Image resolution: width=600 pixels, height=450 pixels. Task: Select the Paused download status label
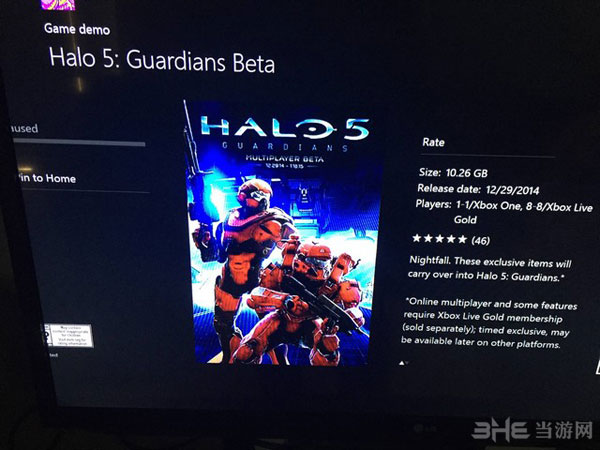click(x=24, y=128)
